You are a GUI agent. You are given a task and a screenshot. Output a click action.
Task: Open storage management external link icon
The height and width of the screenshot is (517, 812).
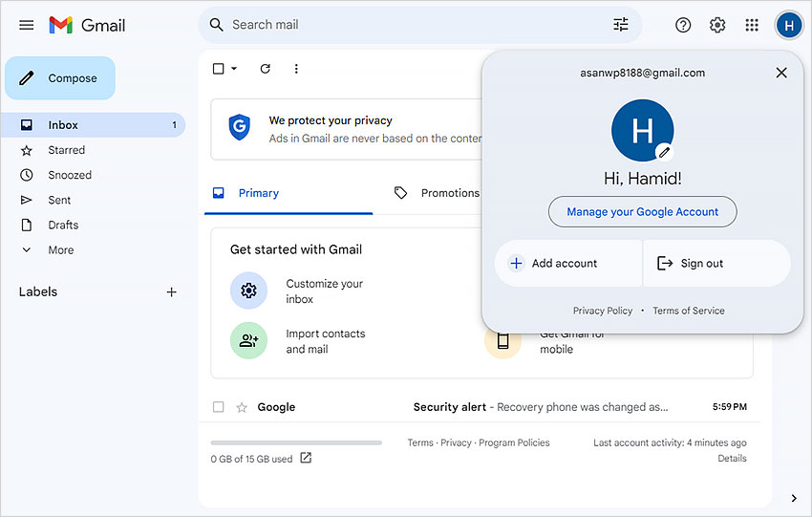[x=306, y=458]
